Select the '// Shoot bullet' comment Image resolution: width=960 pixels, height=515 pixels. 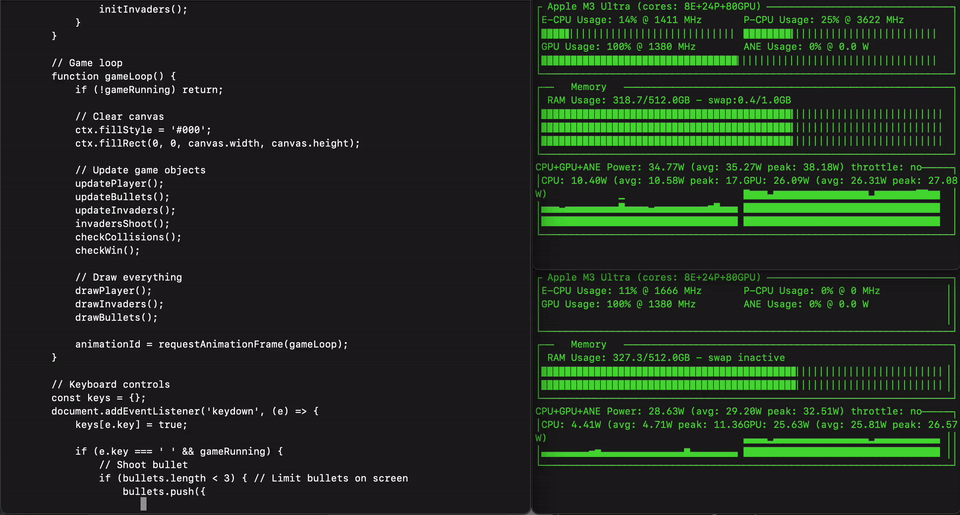[143, 465]
